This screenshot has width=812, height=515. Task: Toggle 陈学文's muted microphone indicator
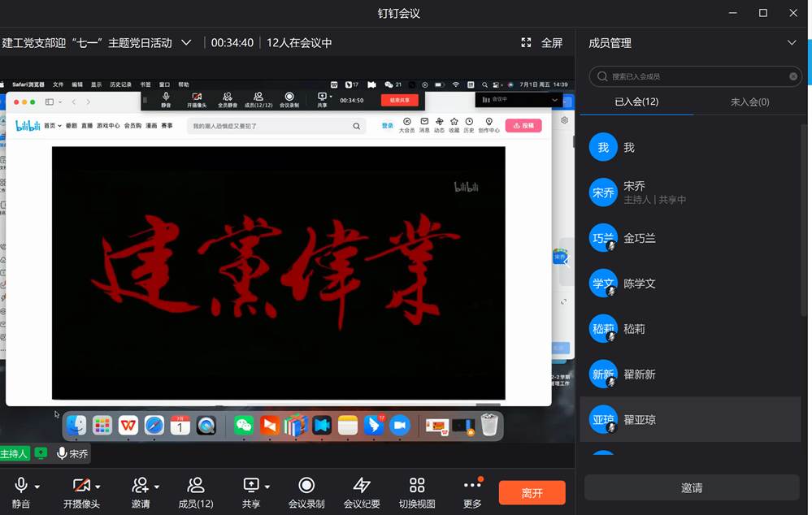[611, 292]
